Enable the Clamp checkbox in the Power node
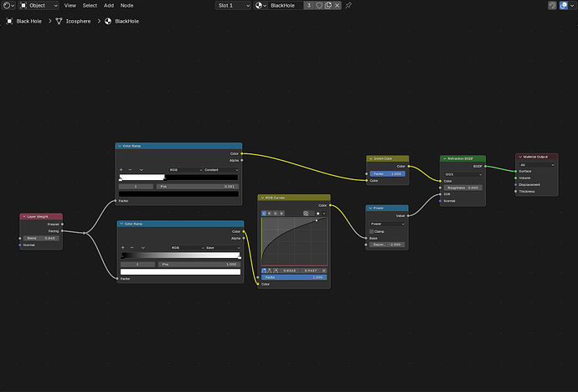The width and height of the screenshot is (578, 392). click(x=371, y=231)
